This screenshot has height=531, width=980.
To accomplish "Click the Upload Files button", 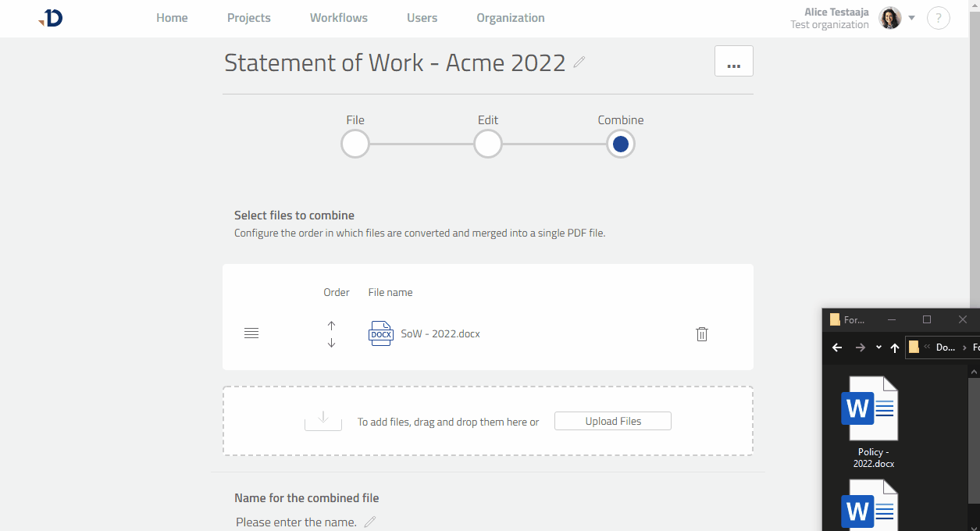I will click(613, 421).
